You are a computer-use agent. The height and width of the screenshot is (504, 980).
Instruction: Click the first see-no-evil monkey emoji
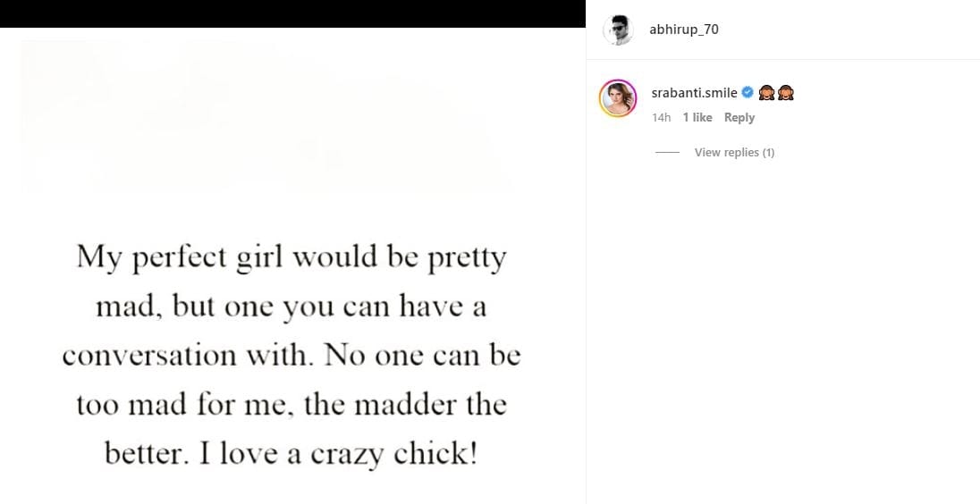[767, 93]
